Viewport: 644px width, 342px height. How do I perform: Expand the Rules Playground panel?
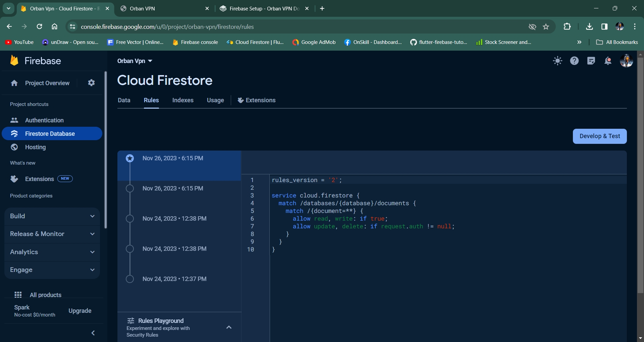point(229,327)
